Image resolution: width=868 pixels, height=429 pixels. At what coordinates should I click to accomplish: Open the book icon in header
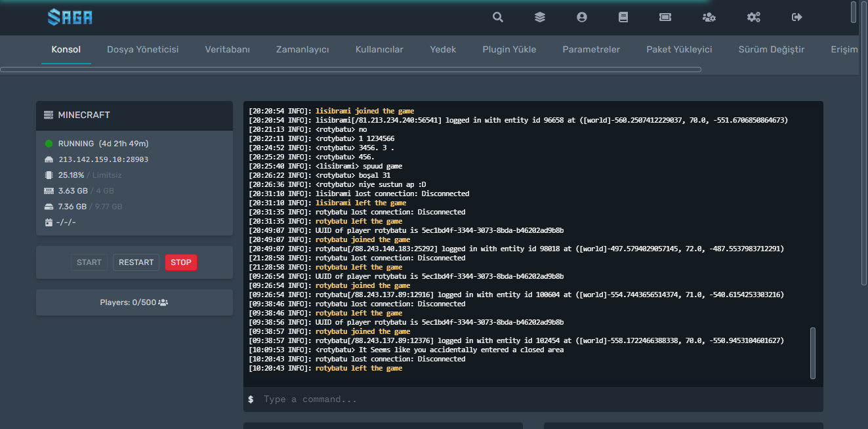(x=623, y=18)
